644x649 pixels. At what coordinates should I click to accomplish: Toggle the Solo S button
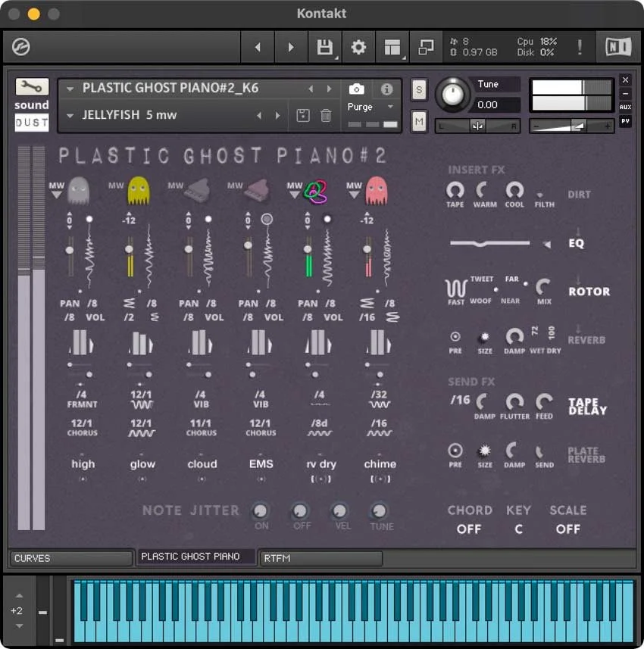click(x=419, y=90)
